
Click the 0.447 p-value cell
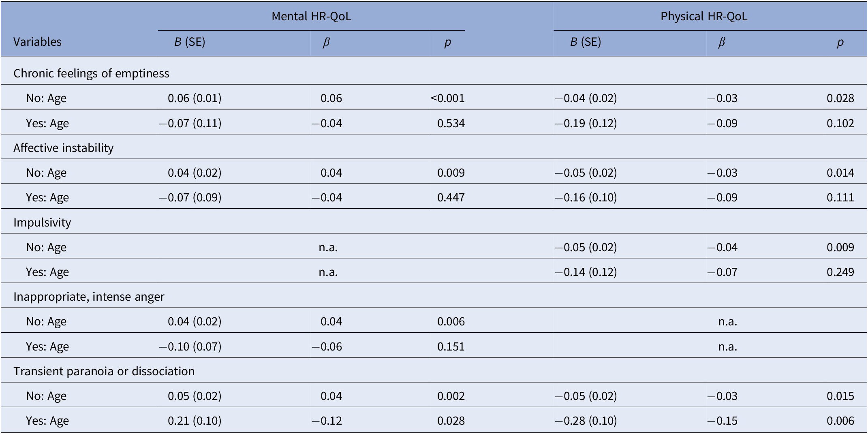pyautogui.click(x=451, y=197)
